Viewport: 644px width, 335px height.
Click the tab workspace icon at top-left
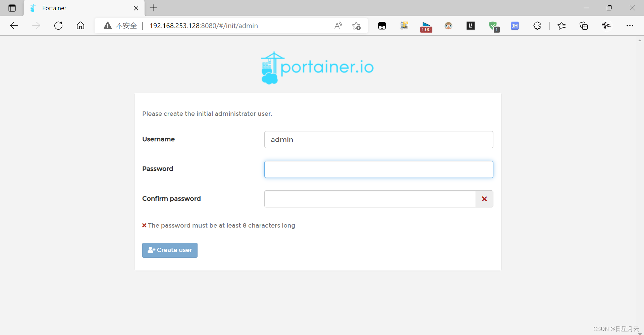click(12, 8)
